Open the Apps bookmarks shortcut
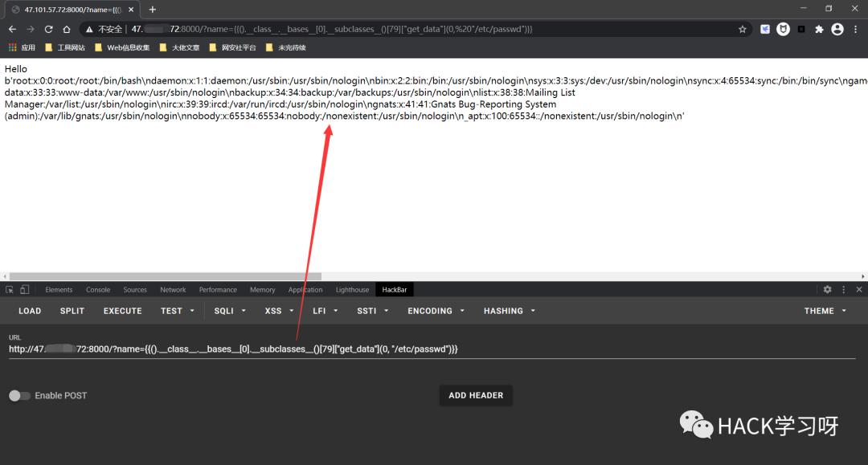Image resolution: width=868 pixels, height=465 pixels. tap(22, 47)
